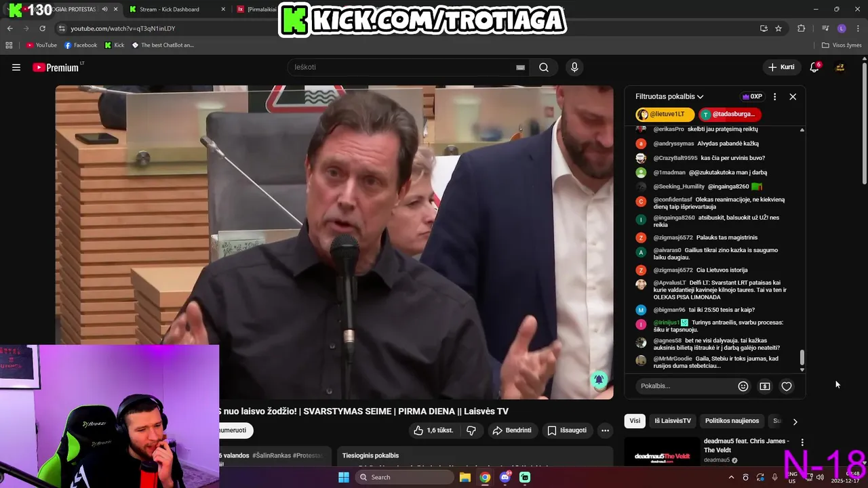This screenshot has height=488, width=868.
Task: Mute the playing YouTube tab
Action: (x=104, y=9)
